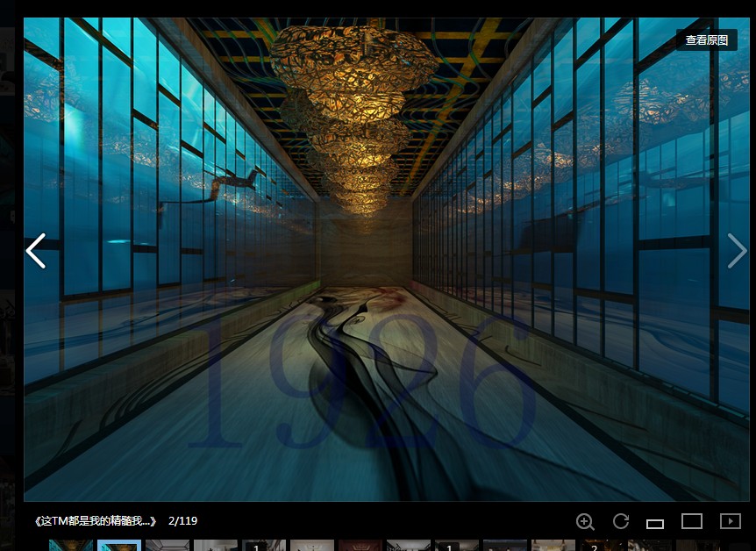Go to the next image arrow
756x551 pixels.
point(737,251)
